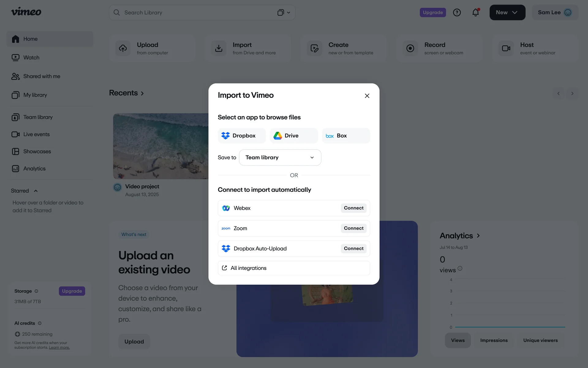Open the help question mark icon
The width and height of the screenshot is (588, 368).
457,13
